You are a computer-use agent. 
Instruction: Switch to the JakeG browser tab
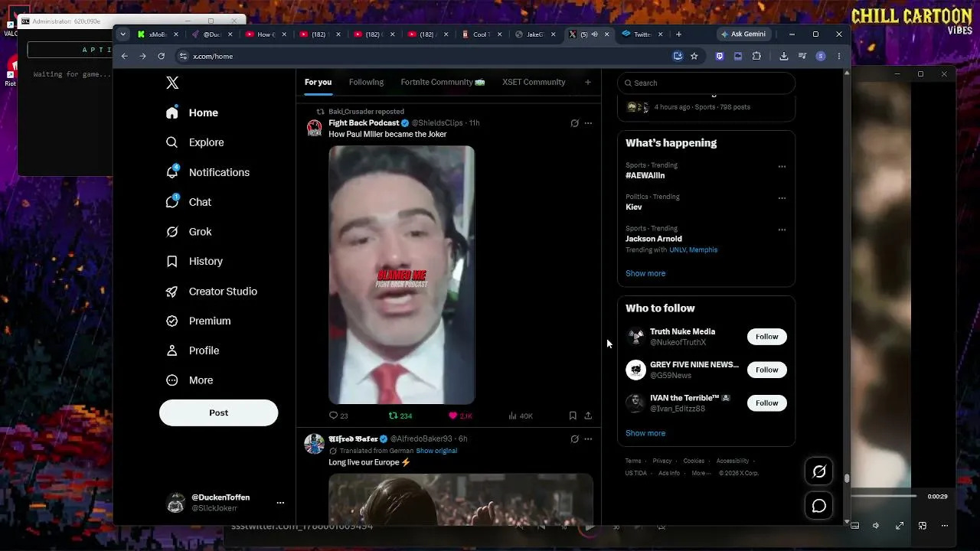535,34
